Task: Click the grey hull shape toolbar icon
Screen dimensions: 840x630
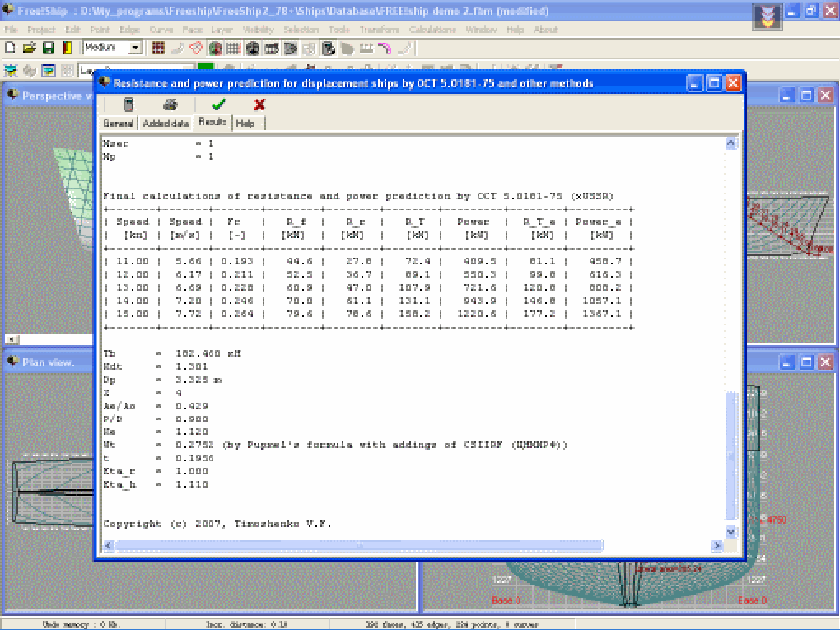Action: click(x=348, y=49)
